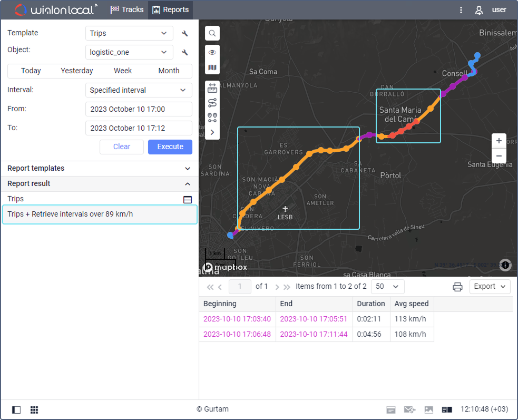This screenshot has width=518, height=420.
Task: Toggle table view icon next to Trips
Action: (x=187, y=199)
